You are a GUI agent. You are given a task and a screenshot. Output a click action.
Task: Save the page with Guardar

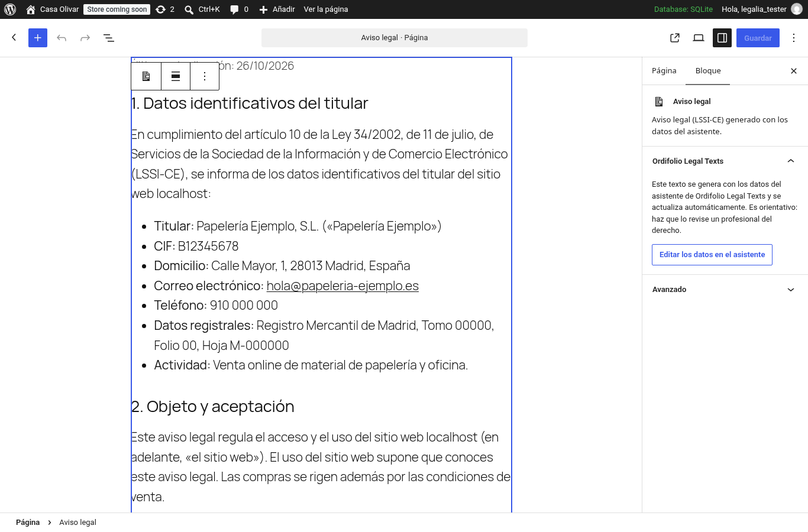(x=758, y=38)
